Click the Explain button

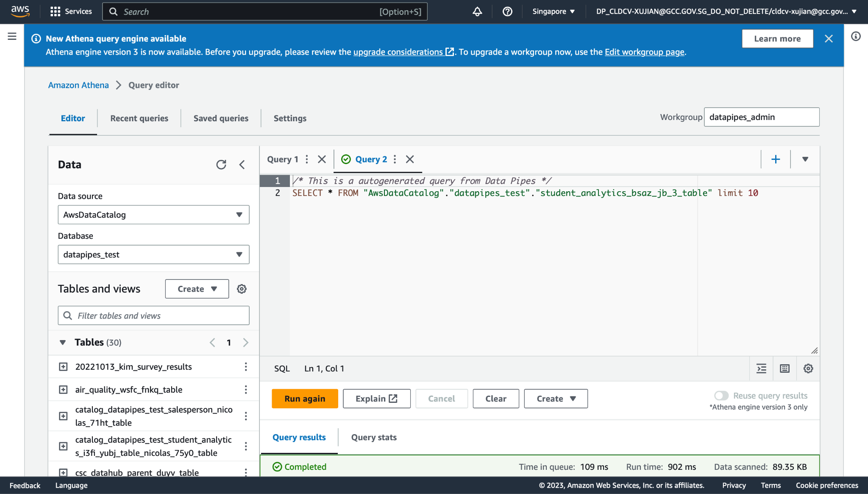pos(376,399)
